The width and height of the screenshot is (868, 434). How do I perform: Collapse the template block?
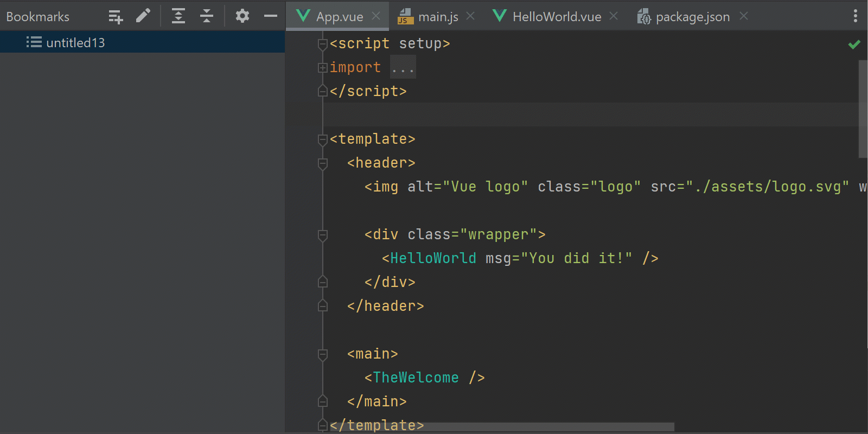tap(323, 139)
